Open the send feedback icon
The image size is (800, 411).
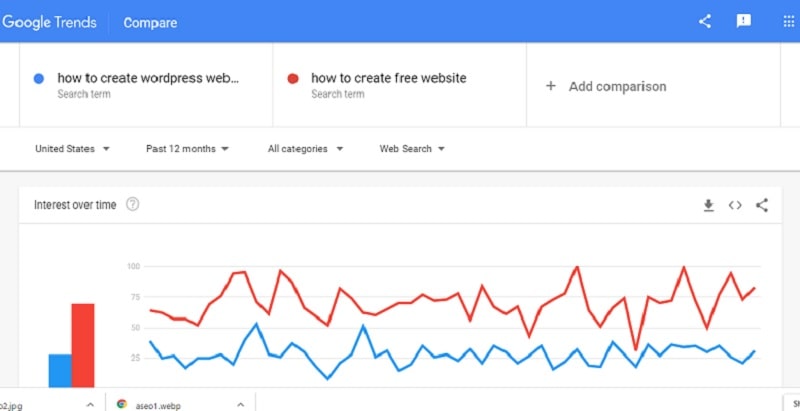tap(743, 21)
